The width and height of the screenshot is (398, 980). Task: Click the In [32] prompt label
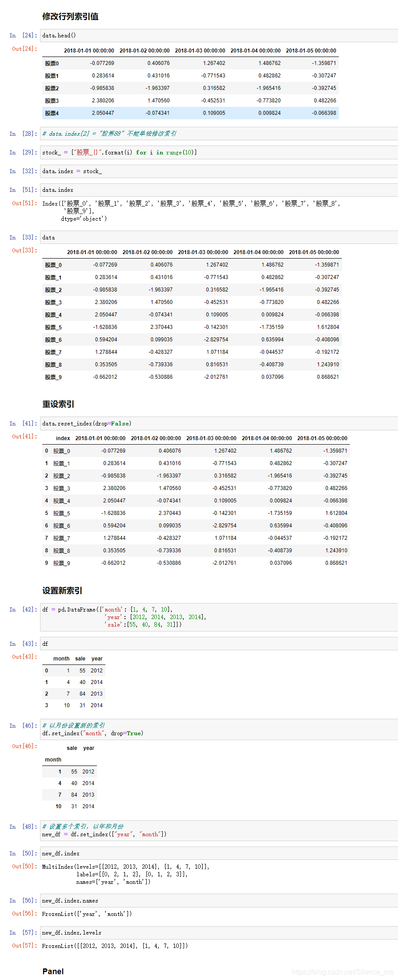click(x=23, y=171)
